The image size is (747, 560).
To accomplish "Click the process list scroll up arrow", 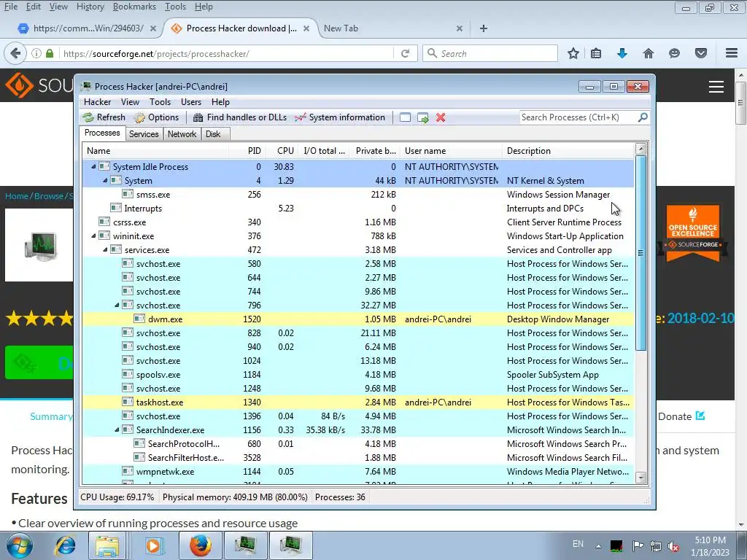I will pyautogui.click(x=641, y=149).
